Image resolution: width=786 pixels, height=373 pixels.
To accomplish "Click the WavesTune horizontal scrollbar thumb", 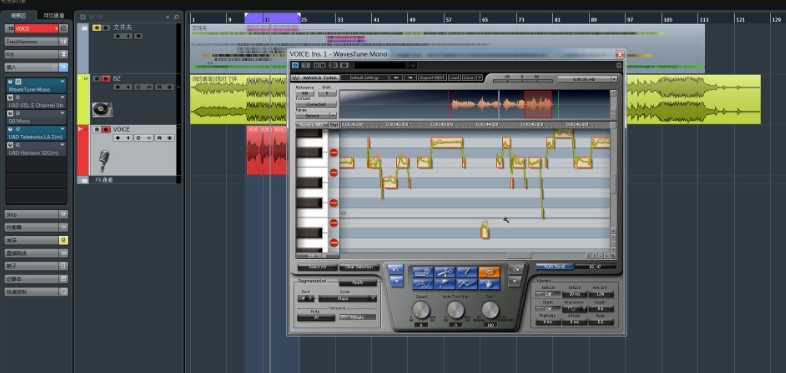I will [519, 256].
